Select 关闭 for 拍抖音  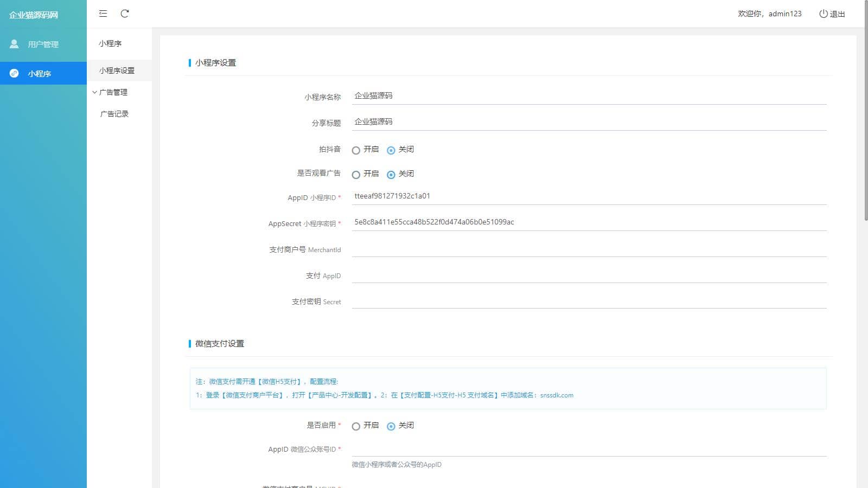[391, 150]
